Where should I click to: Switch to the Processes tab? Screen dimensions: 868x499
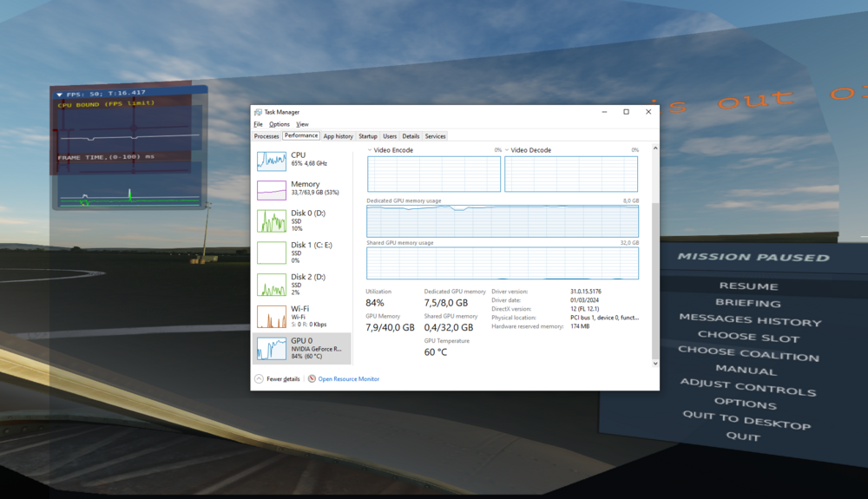266,136
